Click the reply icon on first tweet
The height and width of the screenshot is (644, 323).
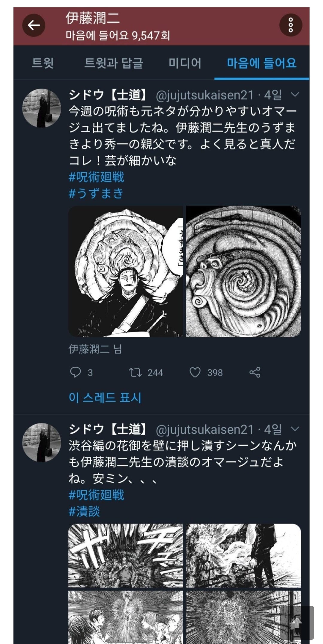pos(75,372)
